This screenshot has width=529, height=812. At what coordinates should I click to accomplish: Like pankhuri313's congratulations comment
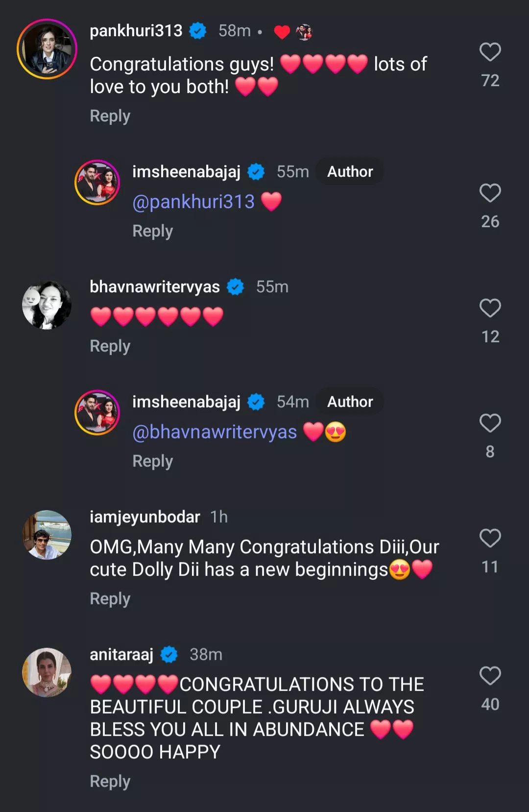[x=490, y=52]
